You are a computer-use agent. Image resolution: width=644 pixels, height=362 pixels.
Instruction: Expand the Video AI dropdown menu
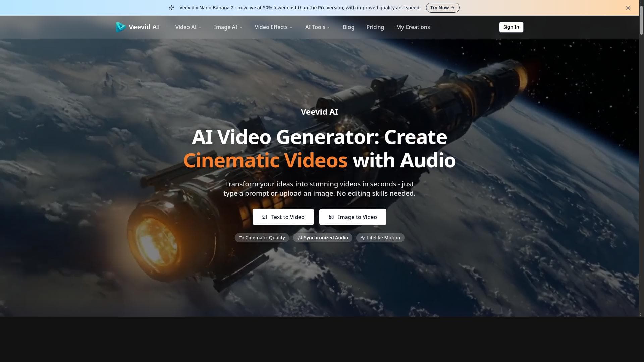click(188, 27)
